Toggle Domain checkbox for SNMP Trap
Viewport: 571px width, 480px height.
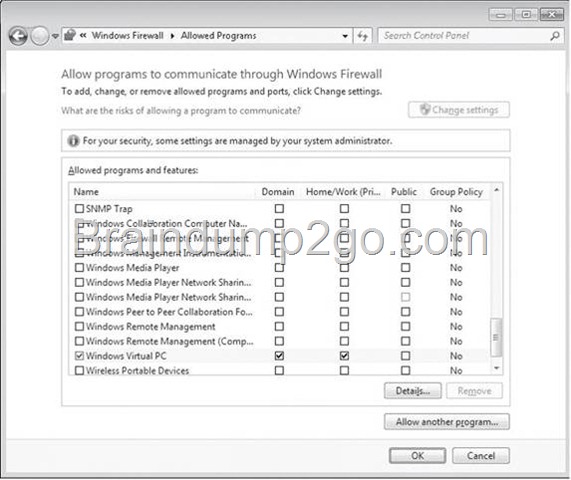point(279,208)
